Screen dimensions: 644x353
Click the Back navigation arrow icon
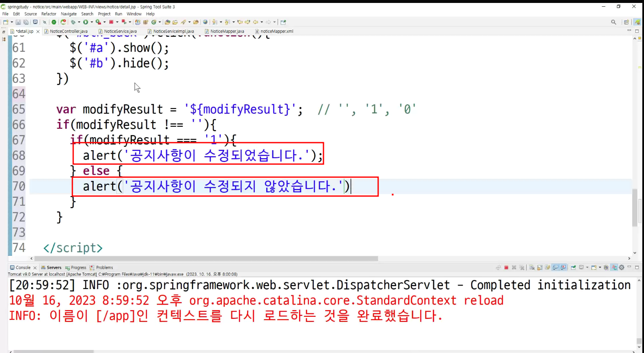pyautogui.click(x=255, y=22)
